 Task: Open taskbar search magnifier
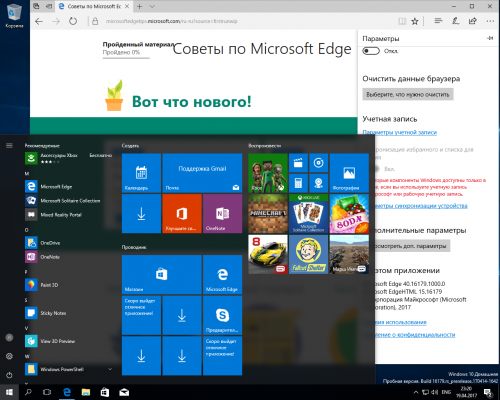point(28,392)
